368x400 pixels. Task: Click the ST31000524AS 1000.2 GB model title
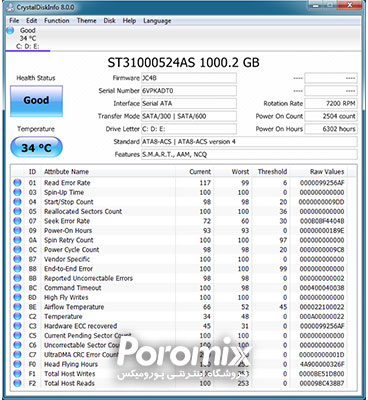(183, 63)
